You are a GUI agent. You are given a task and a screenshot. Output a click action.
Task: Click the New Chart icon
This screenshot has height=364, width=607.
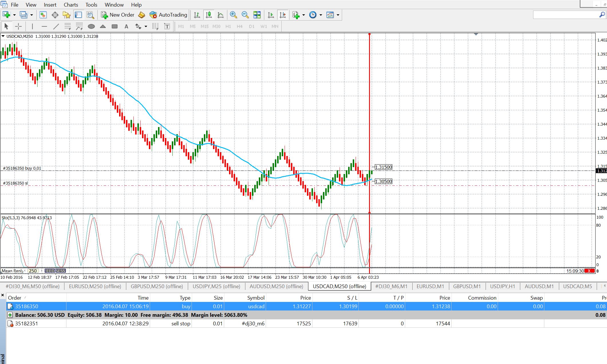[x=6, y=15]
